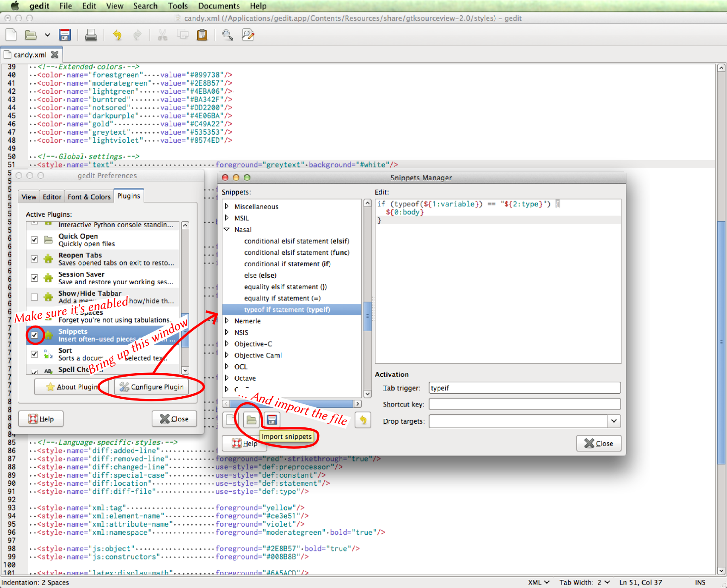Disable the Quick Open plugin checkbox
The width and height of the screenshot is (727, 588).
click(35, 240)
